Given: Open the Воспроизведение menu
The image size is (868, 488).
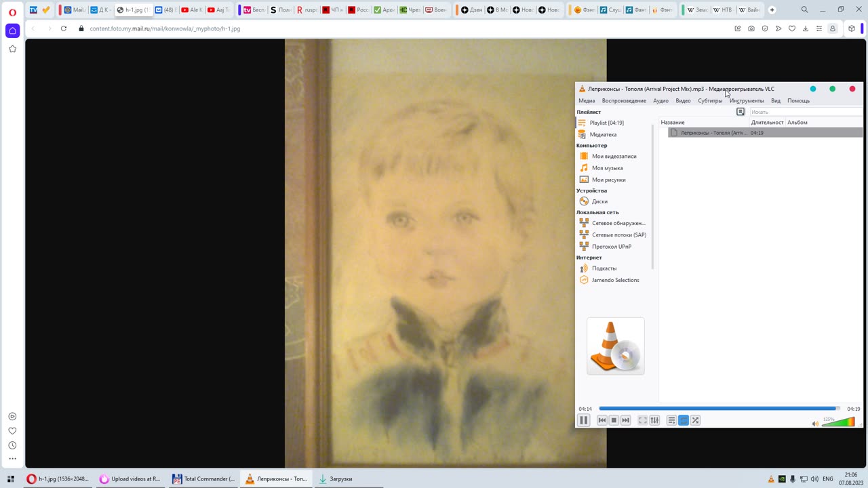Looking at the screenshot, I should [x=624, y=100].
